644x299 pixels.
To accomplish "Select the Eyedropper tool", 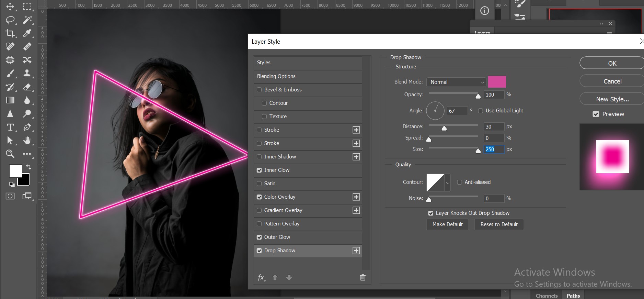I will [x=27, y=33].
